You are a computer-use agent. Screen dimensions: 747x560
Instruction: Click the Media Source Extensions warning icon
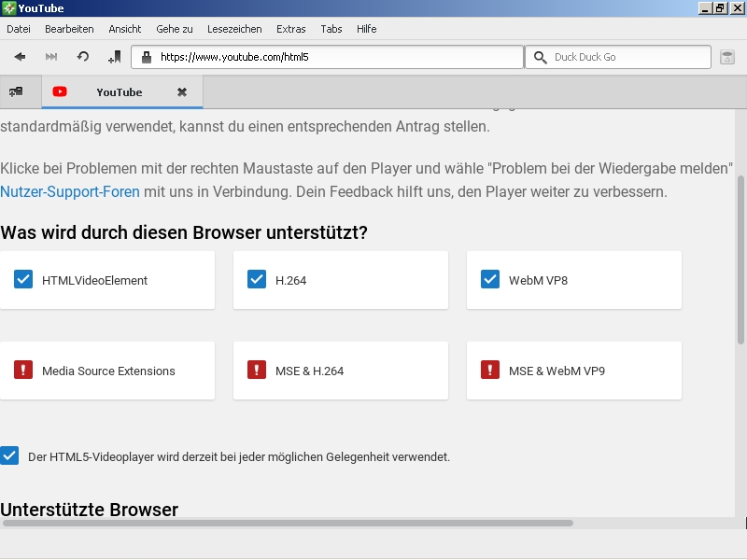coord(23,371)
